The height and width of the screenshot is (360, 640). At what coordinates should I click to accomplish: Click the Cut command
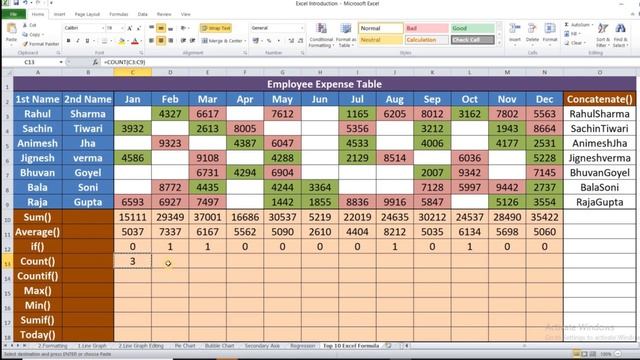click(30, 25)
